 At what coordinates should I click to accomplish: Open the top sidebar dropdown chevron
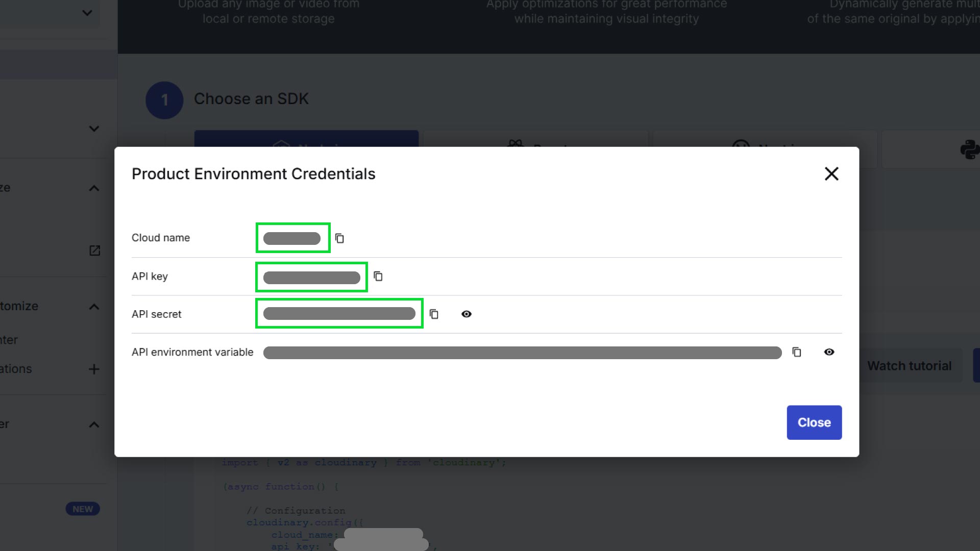[x=87, y=13]
